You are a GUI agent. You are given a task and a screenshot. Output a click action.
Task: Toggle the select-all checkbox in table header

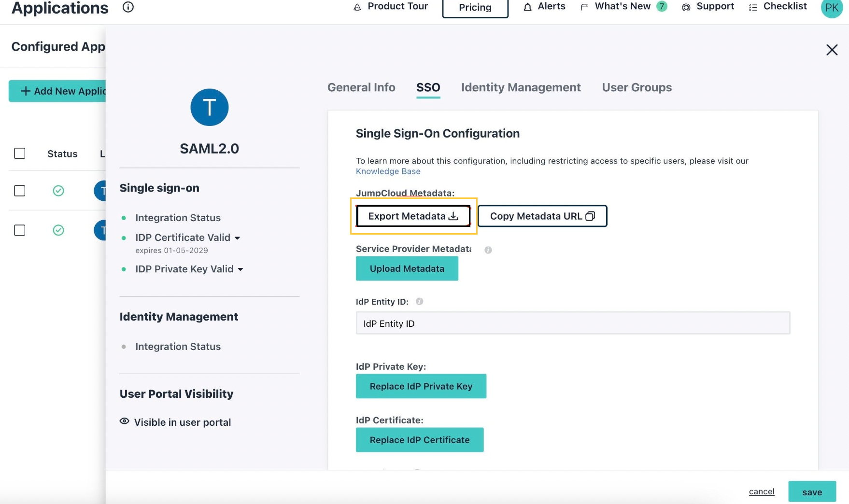point(20,154)
